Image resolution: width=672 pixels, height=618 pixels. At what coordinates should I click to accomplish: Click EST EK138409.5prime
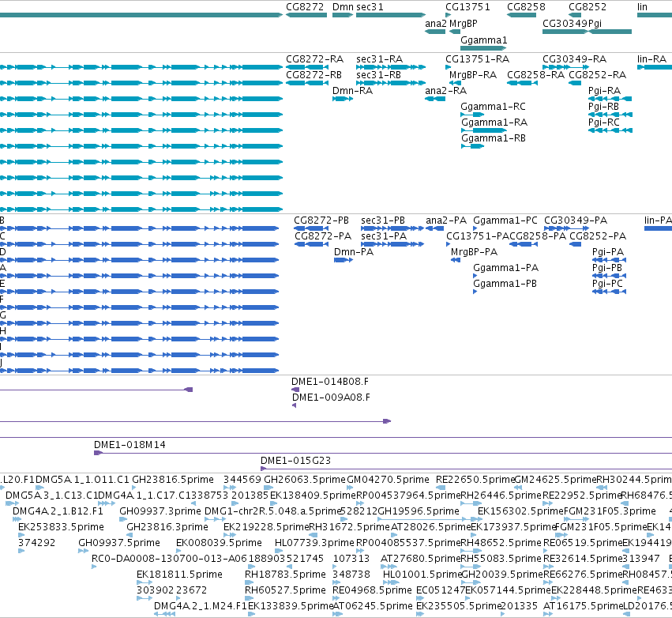pos(313,496)
